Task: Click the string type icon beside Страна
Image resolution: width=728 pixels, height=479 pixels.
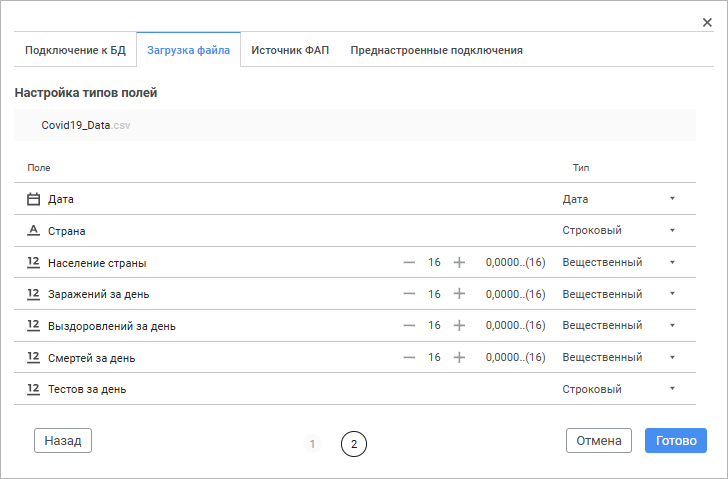Action: [x=33, y=231]
